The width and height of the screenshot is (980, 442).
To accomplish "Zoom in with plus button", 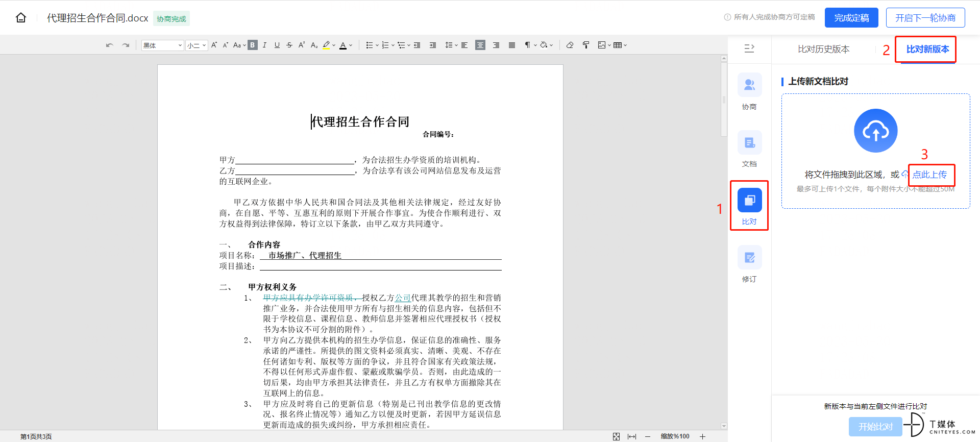I will coord(702,436).
